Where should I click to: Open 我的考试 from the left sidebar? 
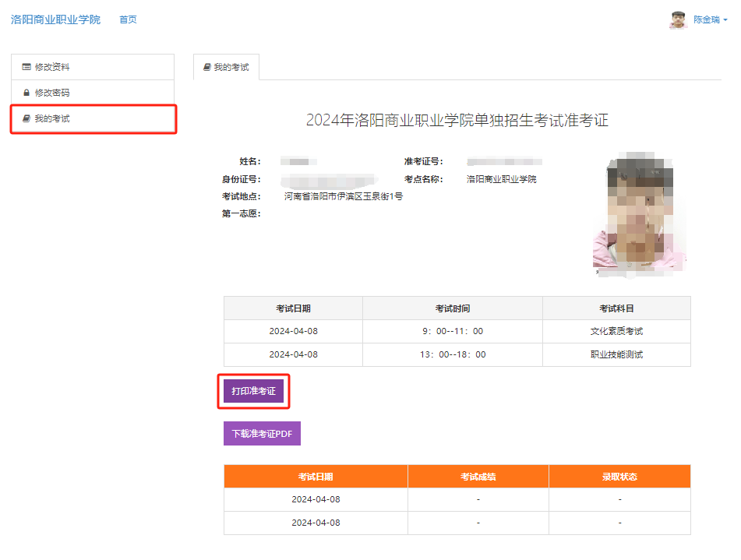pos(52,119)
